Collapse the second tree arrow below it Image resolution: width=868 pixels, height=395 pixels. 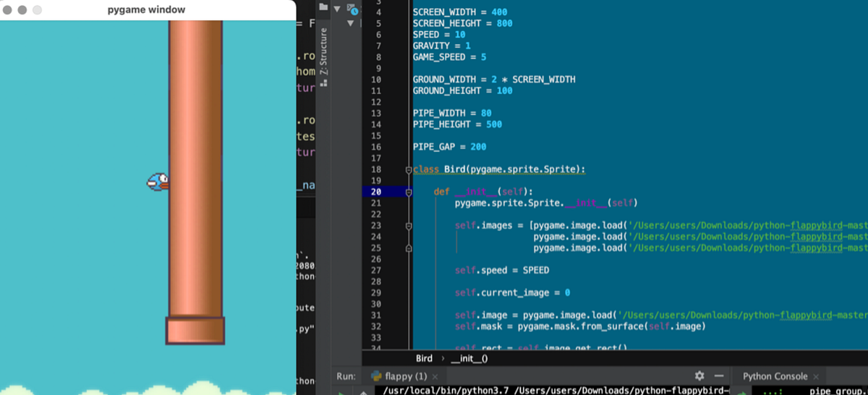click(x=352, y=23)
